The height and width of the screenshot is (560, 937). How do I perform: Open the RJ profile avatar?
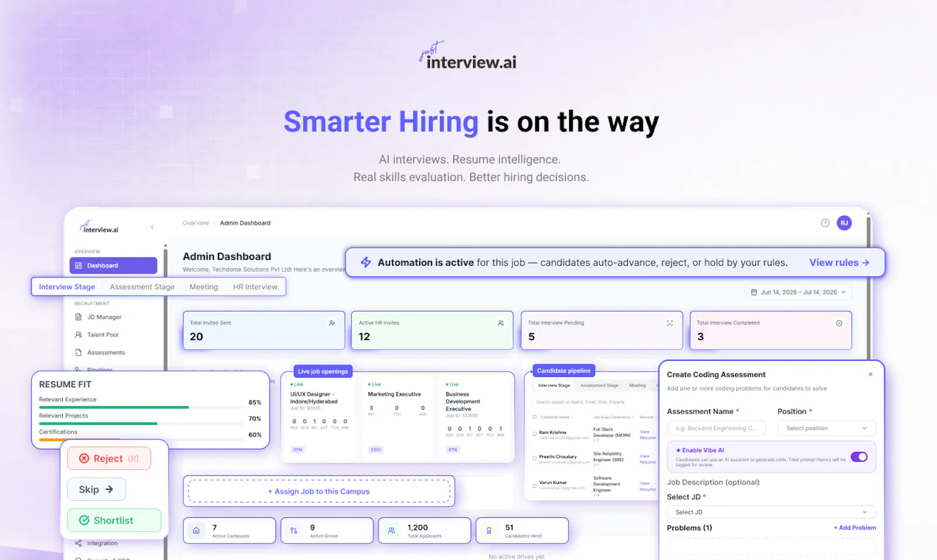[844, 223]
